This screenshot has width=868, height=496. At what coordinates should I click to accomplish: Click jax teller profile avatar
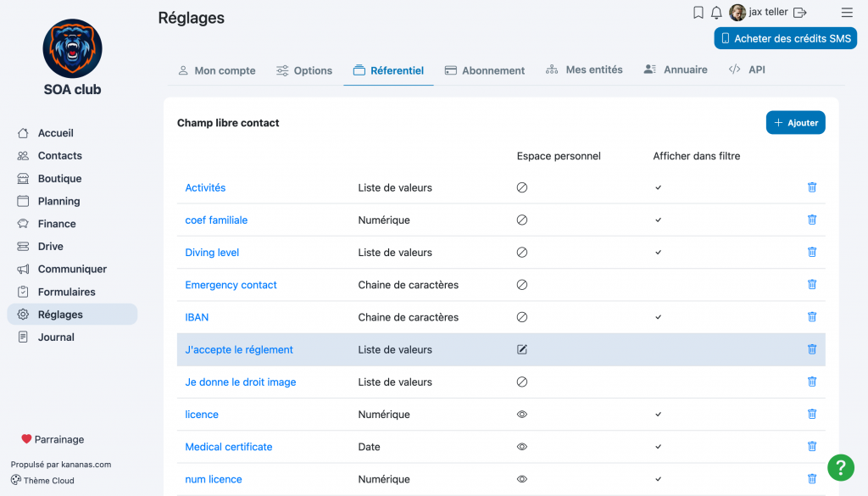click(737, 12)
